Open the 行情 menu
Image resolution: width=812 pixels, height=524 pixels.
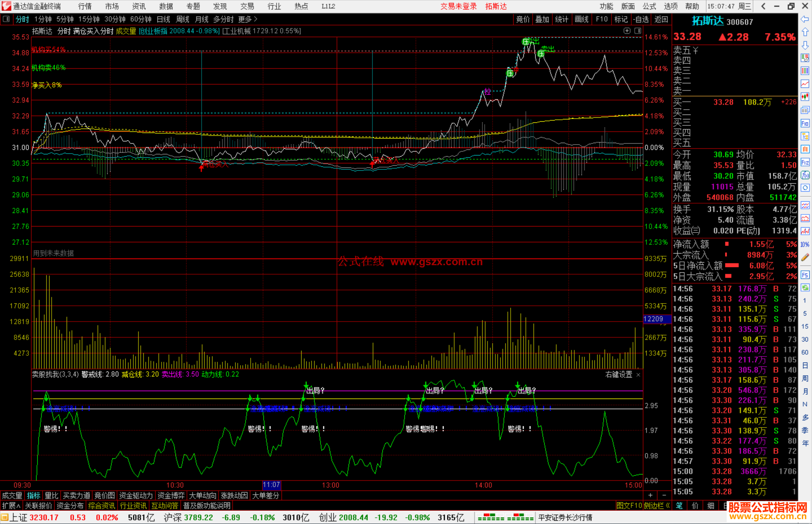[x=85, y=6]
